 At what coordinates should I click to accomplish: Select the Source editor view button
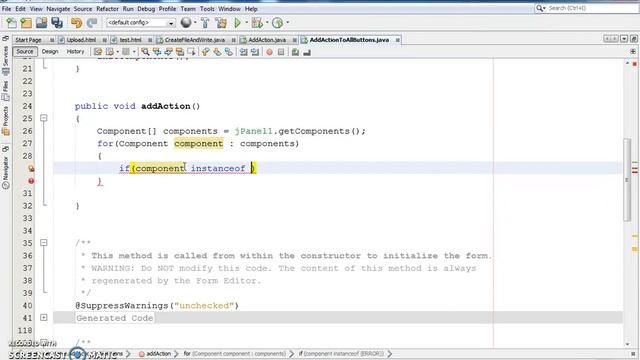click(25, 52)
